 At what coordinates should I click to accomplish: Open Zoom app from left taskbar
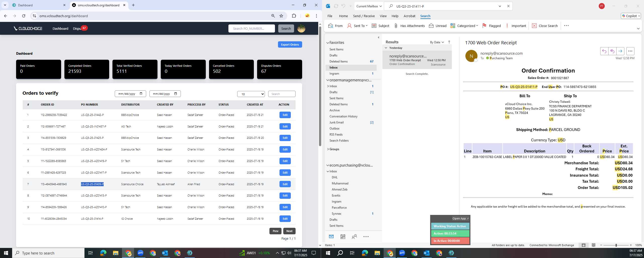(x=140, y=253)
